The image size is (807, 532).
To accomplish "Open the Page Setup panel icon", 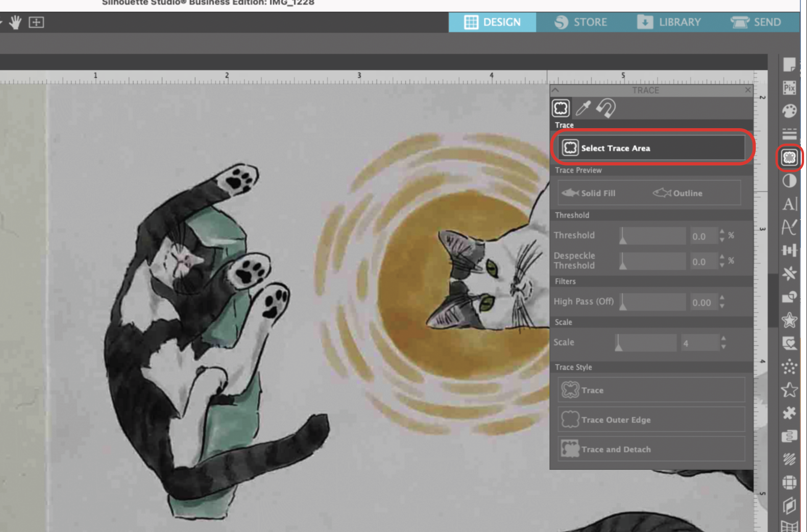I will pos(789,65).
